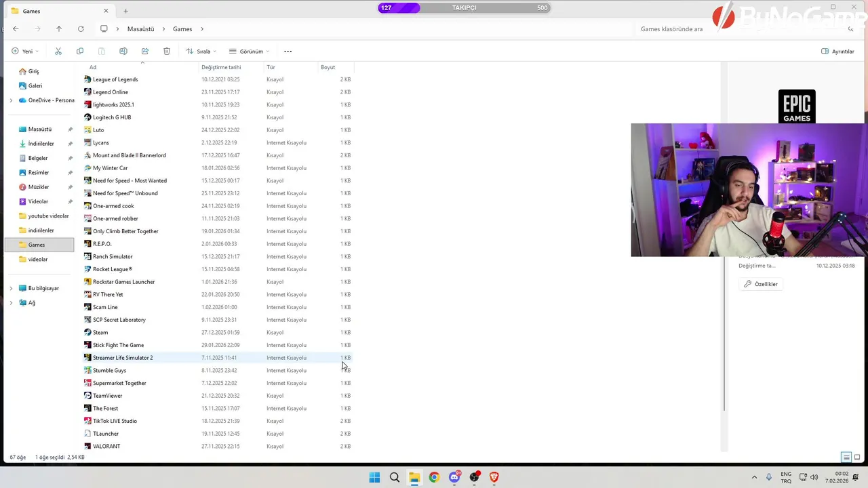Open the Windows Start button

pyautogui.click(x=374, y=477)
